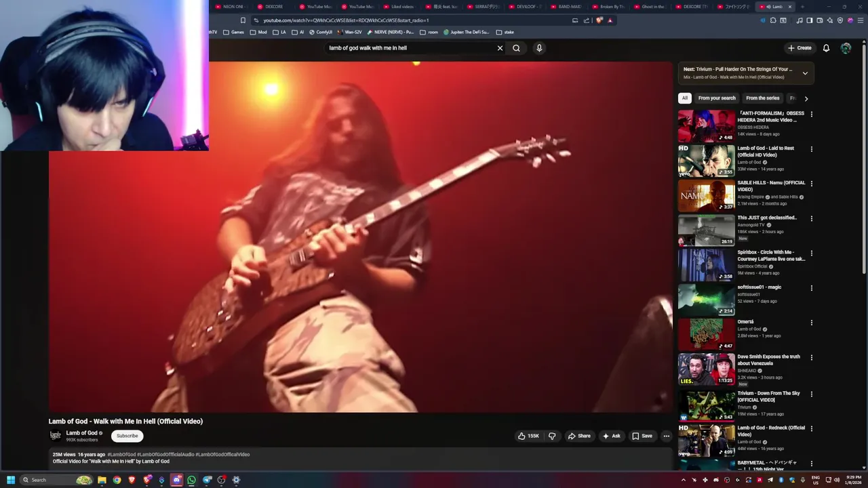Viewport: 868px width, 488px height.
Task: Open Lamb of God channel avatar
Action: pos(56,435)
